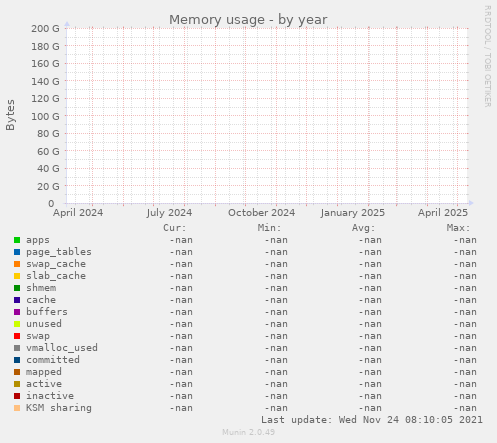Select the 'shmem' legend label
The width and height of the screenshot is (497, 443).
pos(41,288)
